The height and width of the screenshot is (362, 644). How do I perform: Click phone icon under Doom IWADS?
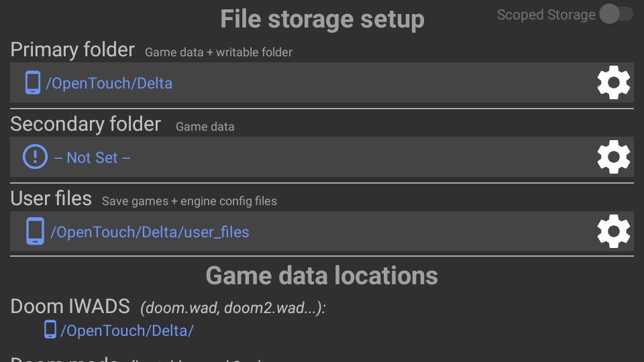pos(50,330)
